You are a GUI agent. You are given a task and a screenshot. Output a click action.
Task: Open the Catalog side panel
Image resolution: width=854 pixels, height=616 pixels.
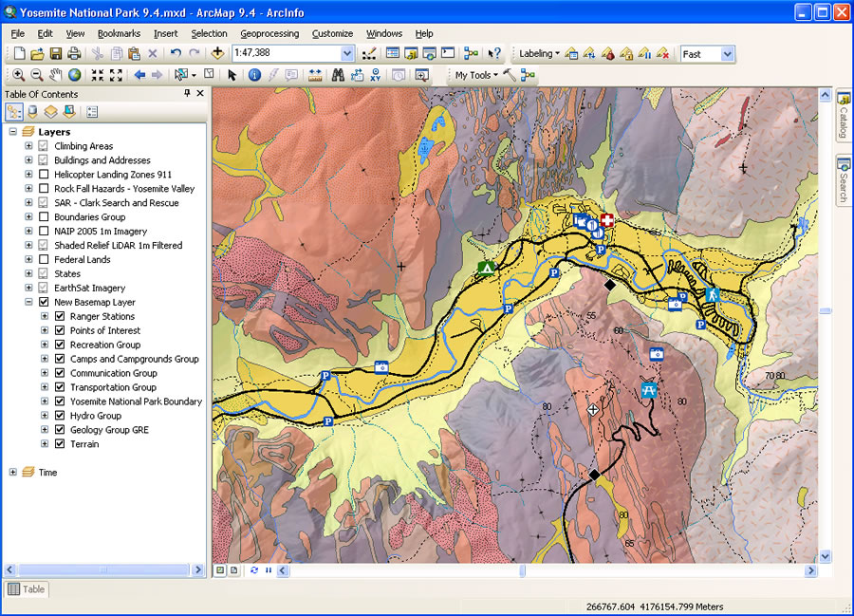tap(844, 116)
